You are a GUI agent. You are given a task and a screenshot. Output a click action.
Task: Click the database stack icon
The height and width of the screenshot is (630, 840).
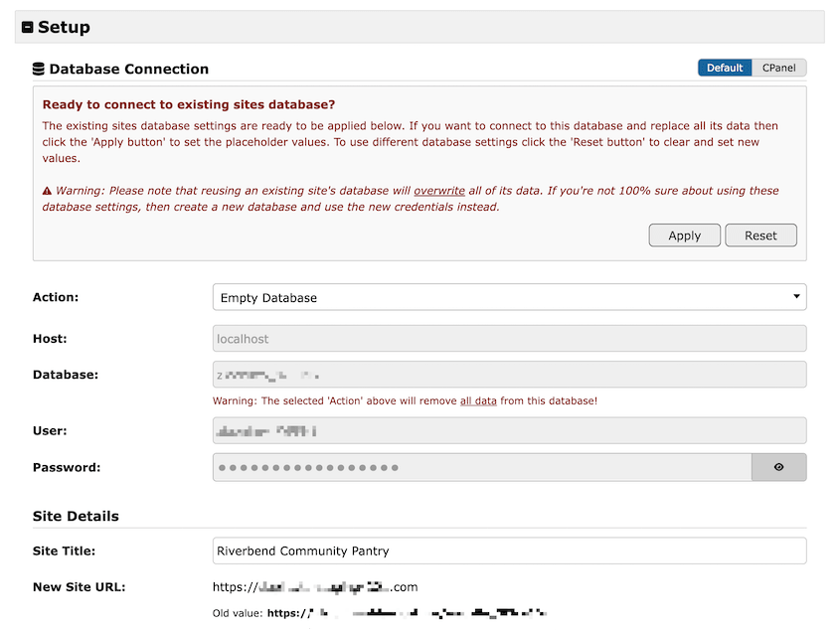coord(39,69)
